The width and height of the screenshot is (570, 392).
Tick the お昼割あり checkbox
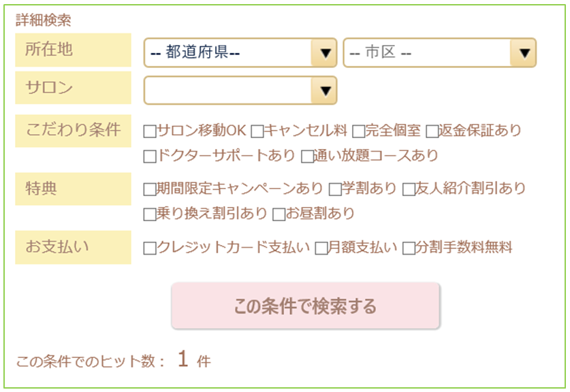pyautogui.click(x=279, y=214)
